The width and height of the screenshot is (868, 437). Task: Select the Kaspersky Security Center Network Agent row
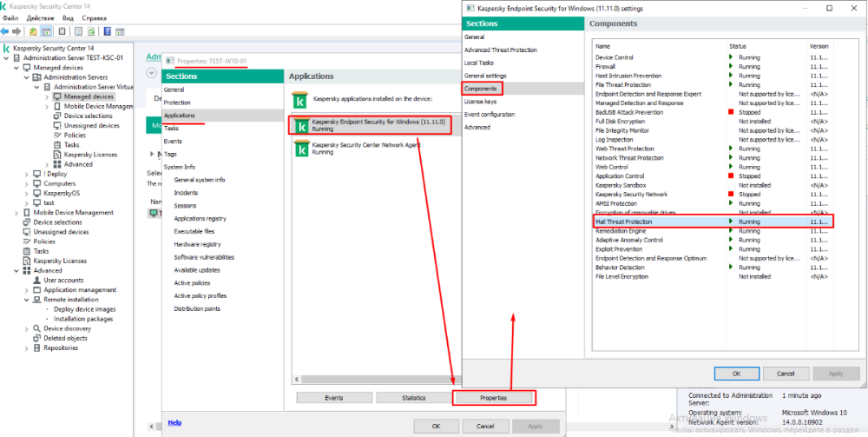(x=377, y=149)
